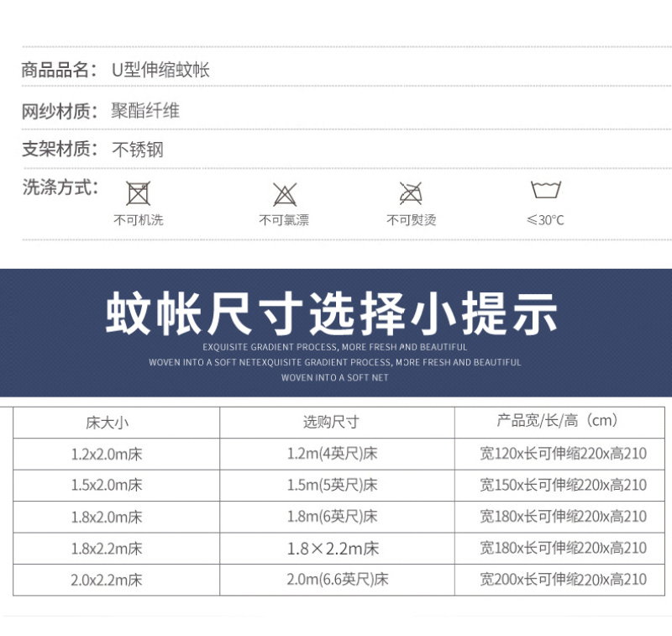Image resolution: width=672 pixels, height=636 pixels.
Task: Click the 不可机洗 no machine wash icon
Action: tap(138, 194)
